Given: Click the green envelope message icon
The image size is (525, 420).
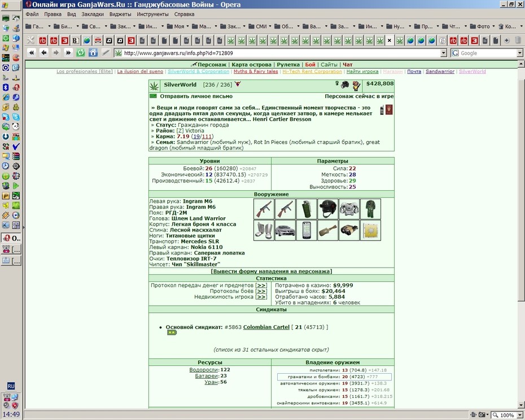Looking at the screenshot, I should 153,96.
